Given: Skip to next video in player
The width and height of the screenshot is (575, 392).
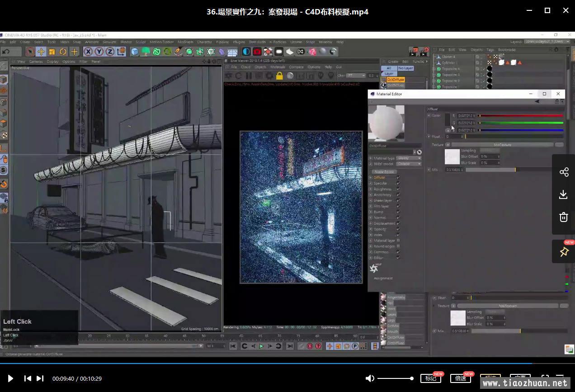Looking at the screenshot, I should pyautogui.click(x=40, y=378).
